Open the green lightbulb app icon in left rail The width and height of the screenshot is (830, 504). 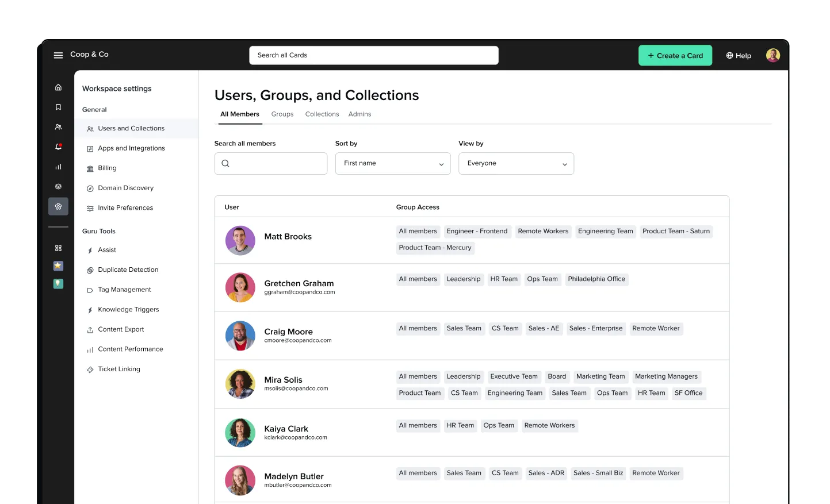[58, 284]
